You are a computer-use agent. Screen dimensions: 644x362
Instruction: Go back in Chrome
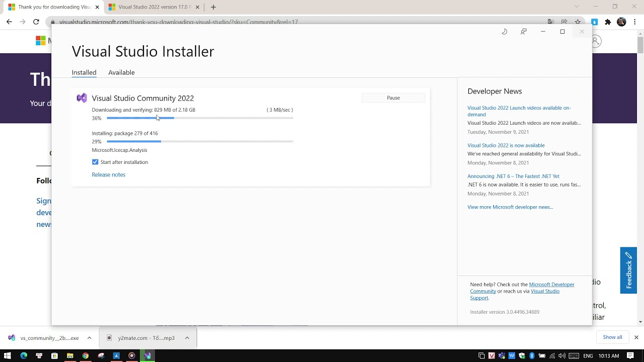[x=9, y=22]
